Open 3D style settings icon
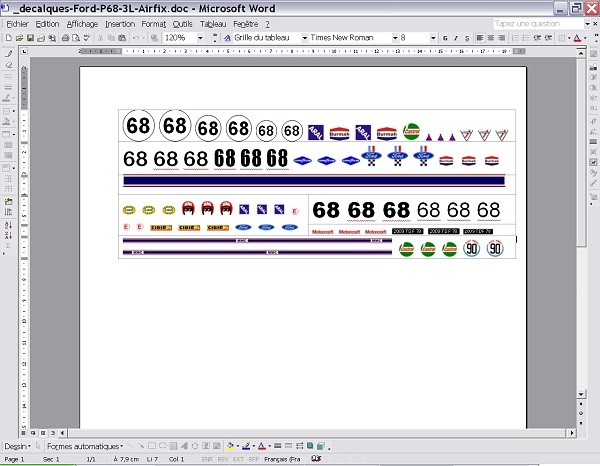The width and height of the screenshot is (600, 466). pos(321,446)
